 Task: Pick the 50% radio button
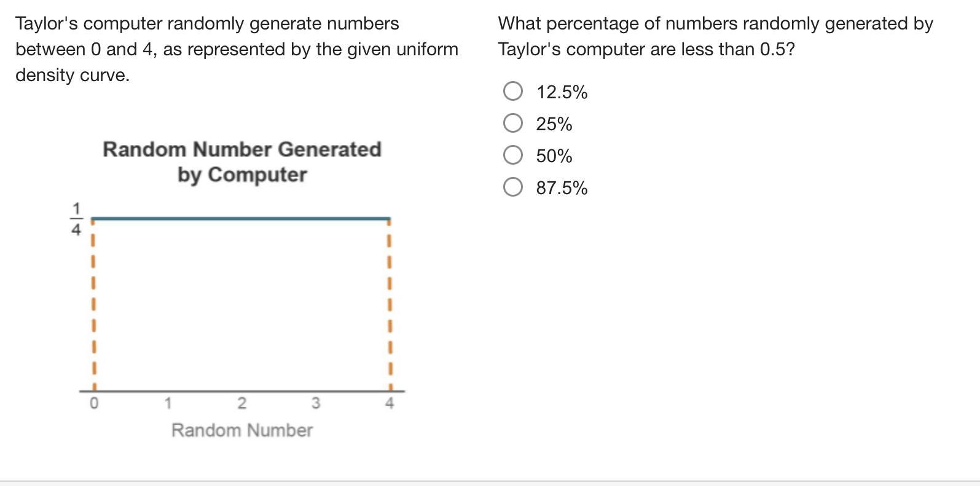513,155
